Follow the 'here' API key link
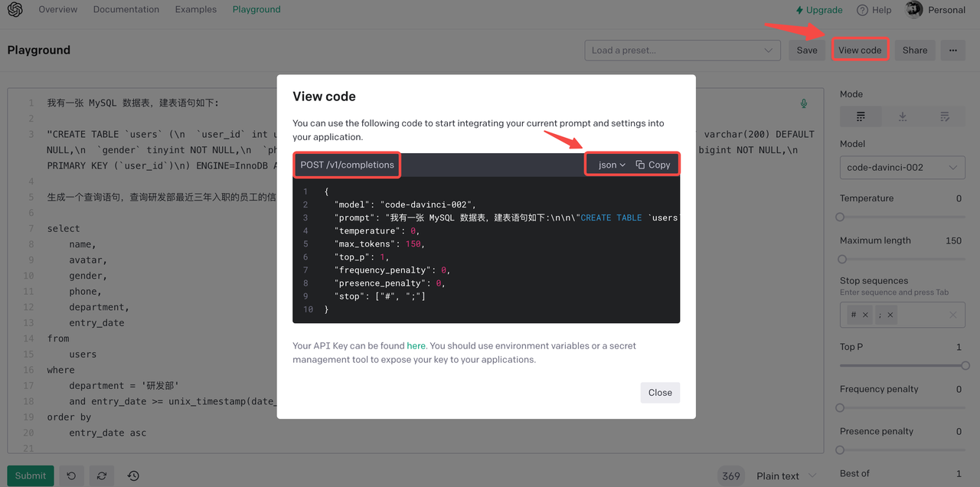Screen dimensions: 980x487 pyautogui.click(x=416, y=346)
